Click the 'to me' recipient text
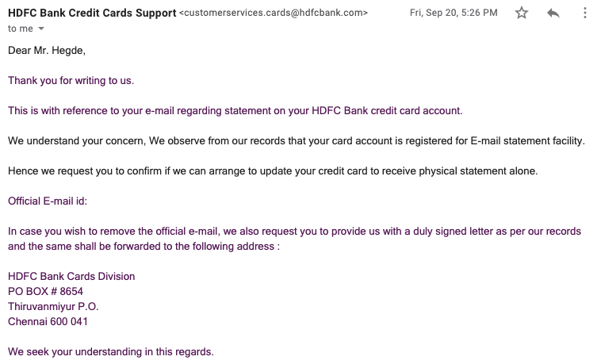Viewport: 597px width, 364px height. pyautogui.click(x=21, y=29)
